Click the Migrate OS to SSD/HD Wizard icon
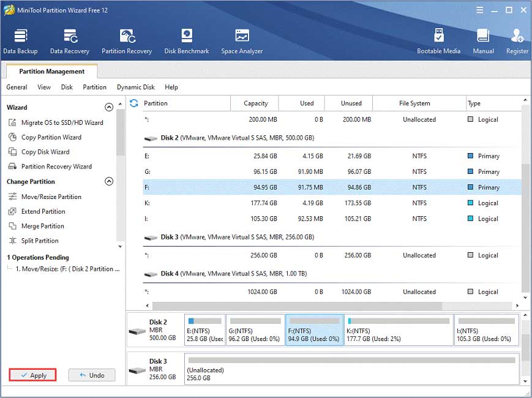This screenshot has height=398, width=532. coord(13,122)
